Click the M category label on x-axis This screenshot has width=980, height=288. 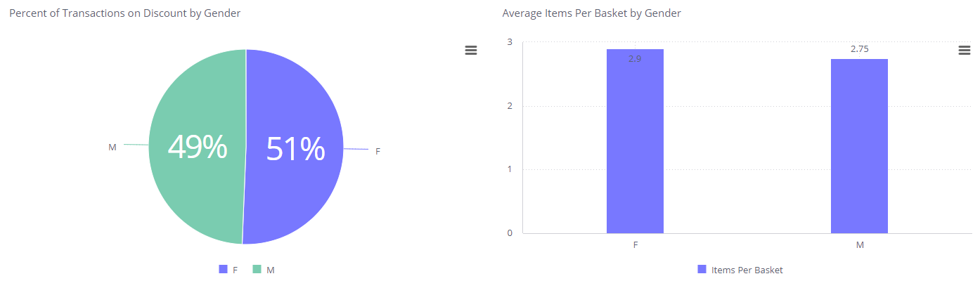coord(860,245)
